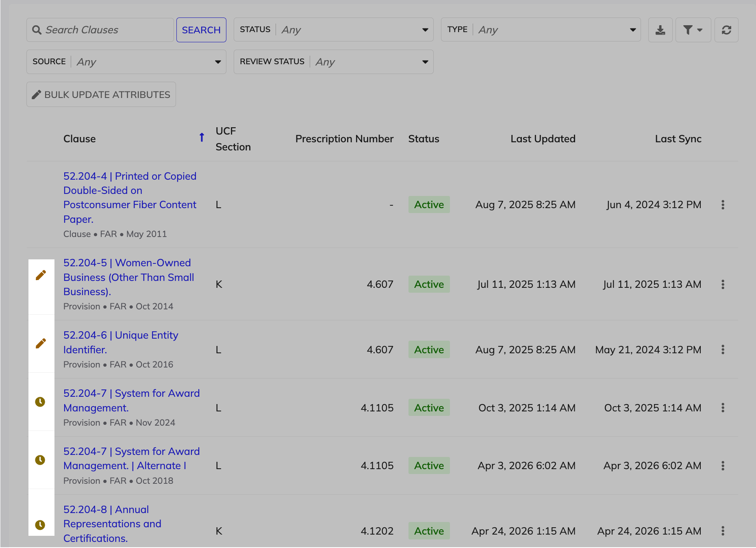Click prescription number 4.1202
Image resolution: width=756 pixels, height=548 pixels.
pos(377,531)
